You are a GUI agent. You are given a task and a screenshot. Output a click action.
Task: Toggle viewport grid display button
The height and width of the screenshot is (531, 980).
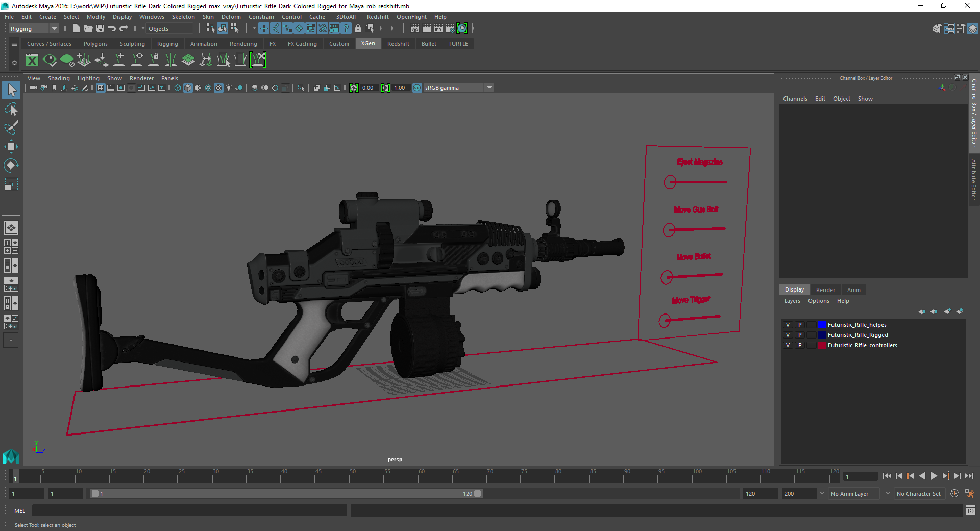(101, 88)
